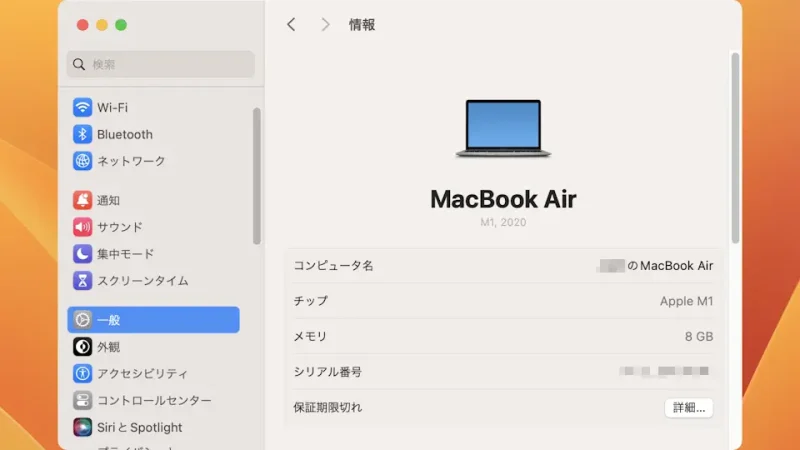Select Wi-Fi label in sidebar
Viewport: 800px width, 450px height.
point(112,108)
